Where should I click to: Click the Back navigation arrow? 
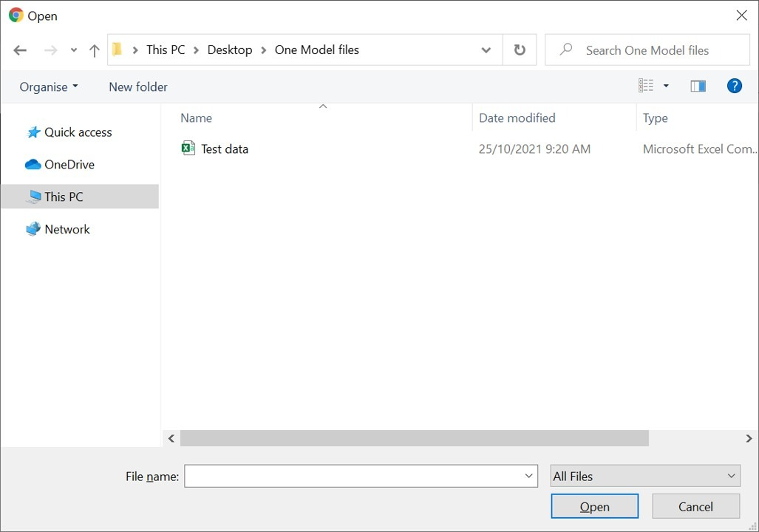[20, 50]
